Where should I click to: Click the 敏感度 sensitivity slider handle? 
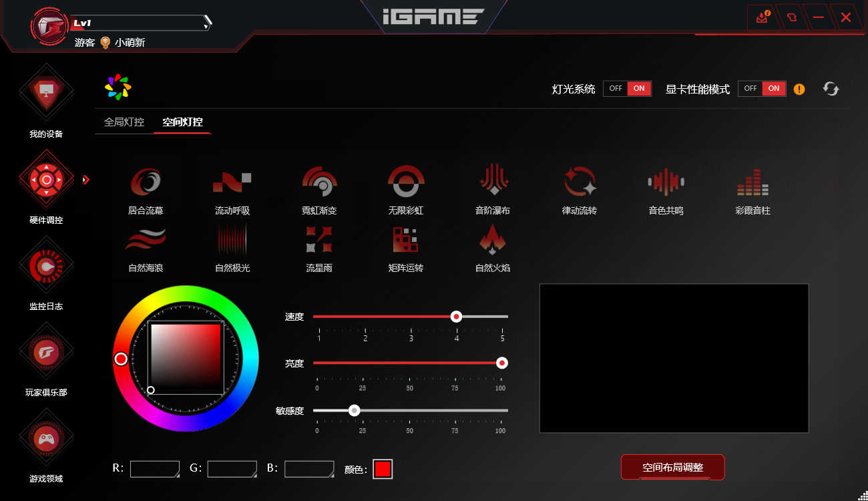point(355,410)
